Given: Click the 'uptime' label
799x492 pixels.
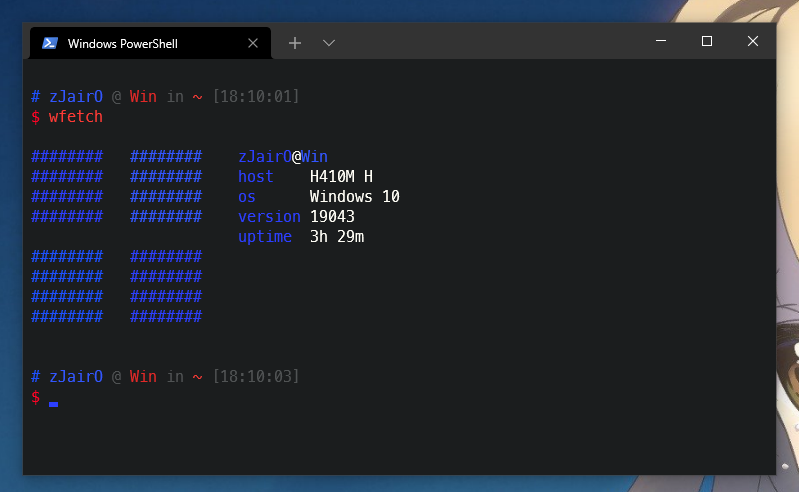Looking at the screenshot, I should pos(265,237).
